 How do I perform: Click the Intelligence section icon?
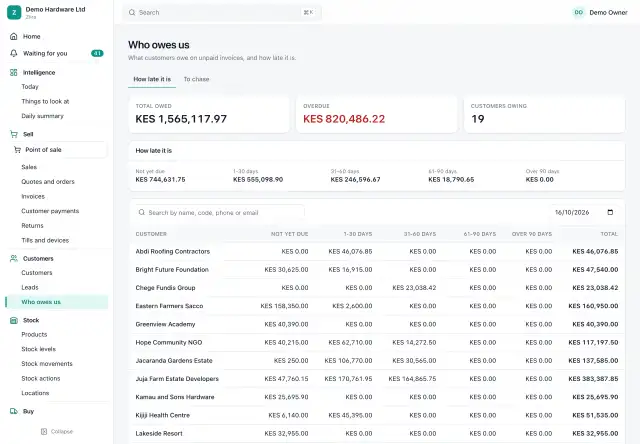(x=13, y=72)
